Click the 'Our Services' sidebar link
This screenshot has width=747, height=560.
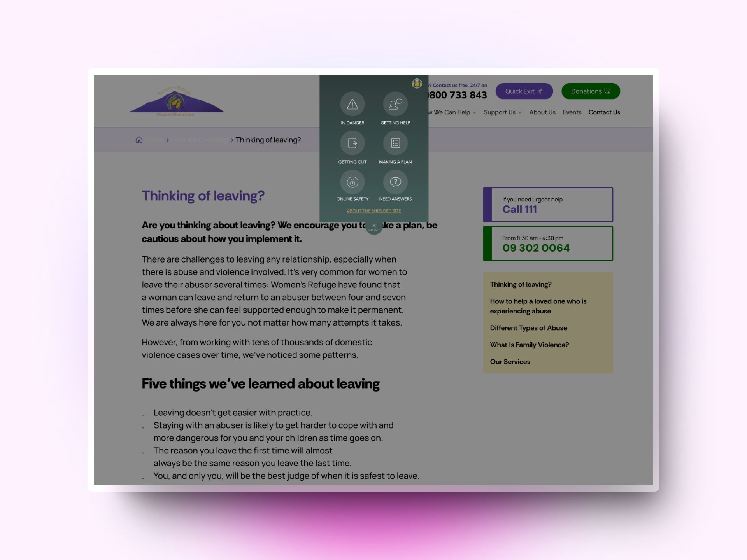tap(510, 361)
